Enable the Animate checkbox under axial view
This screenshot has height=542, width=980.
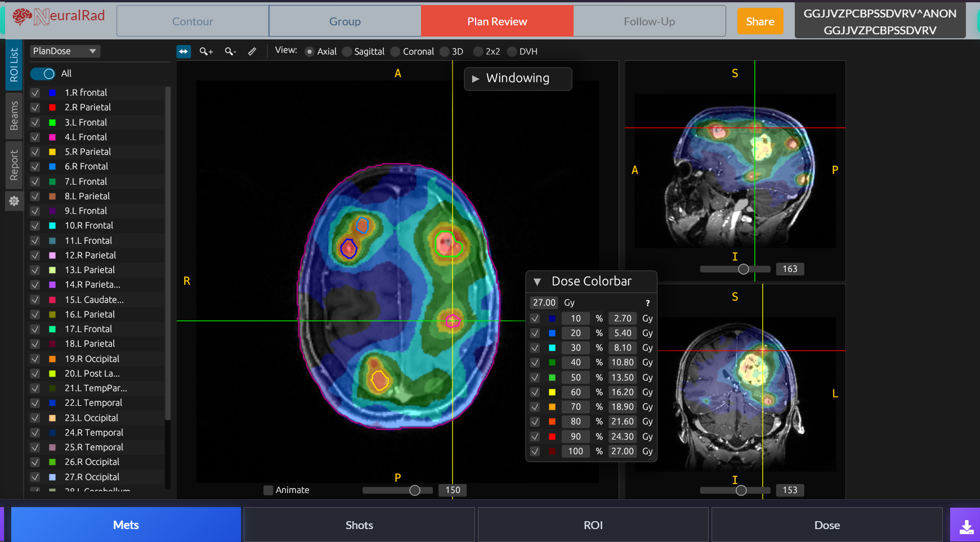tap(269, 490)
